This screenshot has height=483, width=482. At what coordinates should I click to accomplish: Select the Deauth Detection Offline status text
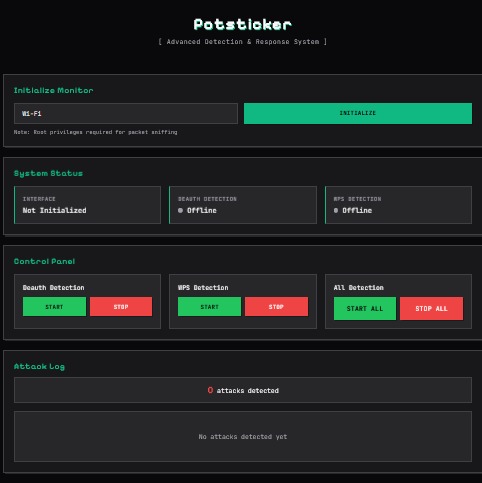[x=202, y=210]
